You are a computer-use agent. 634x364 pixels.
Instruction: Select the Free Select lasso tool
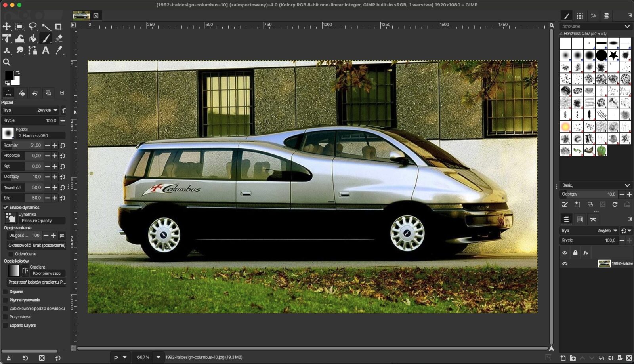32,27
